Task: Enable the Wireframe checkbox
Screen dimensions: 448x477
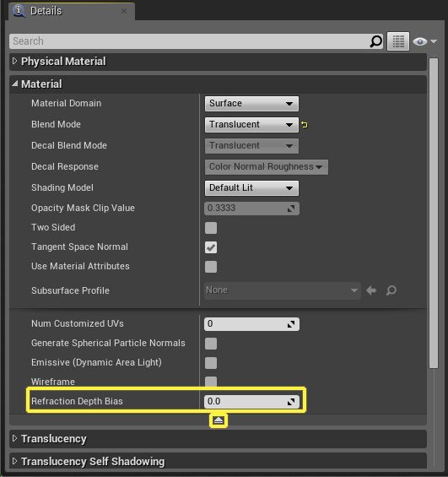Action: (211, 382)
